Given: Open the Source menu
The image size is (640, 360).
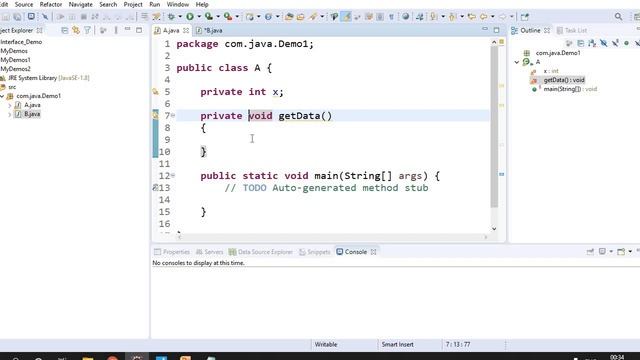Looking at the screenshot, I should click(x=24, y=4).
